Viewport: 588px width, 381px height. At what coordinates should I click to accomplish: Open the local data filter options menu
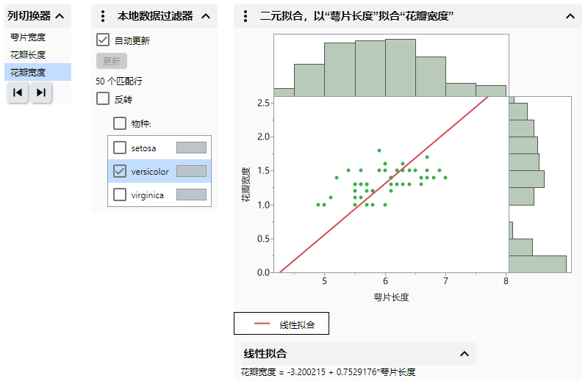[x=103, y=16]
